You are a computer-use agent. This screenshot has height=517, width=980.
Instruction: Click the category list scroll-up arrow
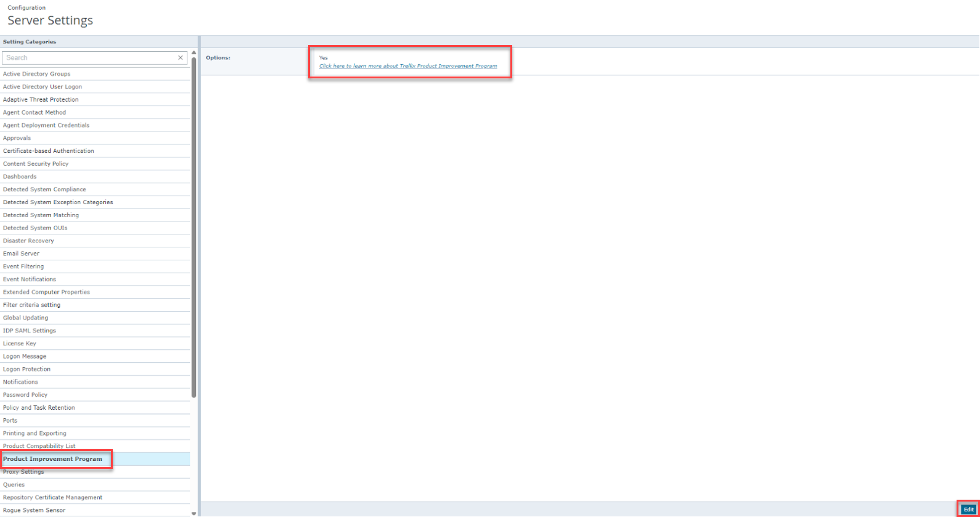click(x=194, y=53)
